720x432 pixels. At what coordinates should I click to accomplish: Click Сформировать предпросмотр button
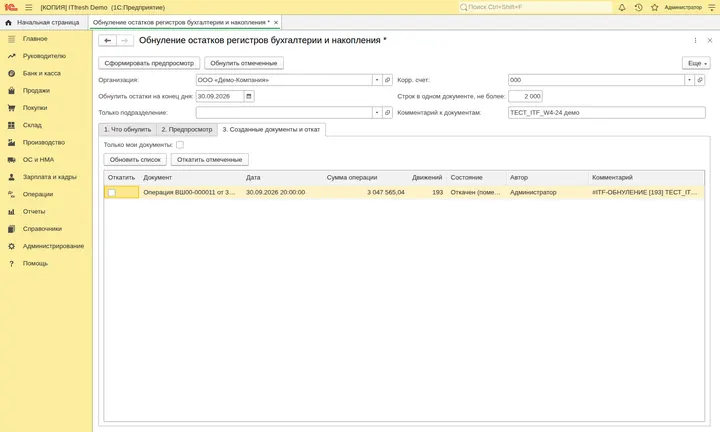tap(149, 63)
